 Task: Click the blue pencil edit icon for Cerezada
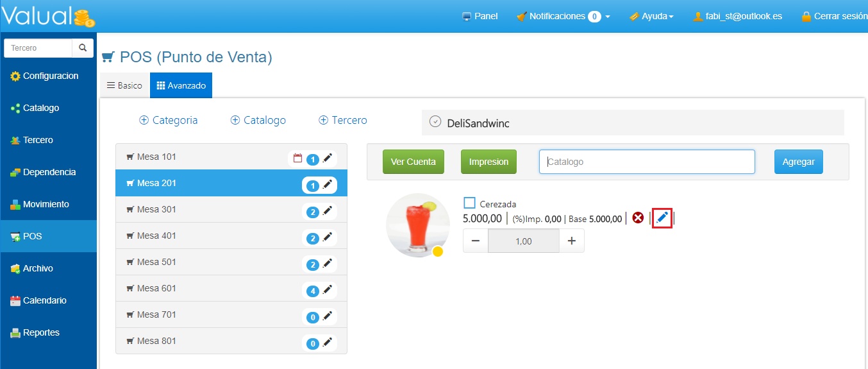(x=662, y=218)
